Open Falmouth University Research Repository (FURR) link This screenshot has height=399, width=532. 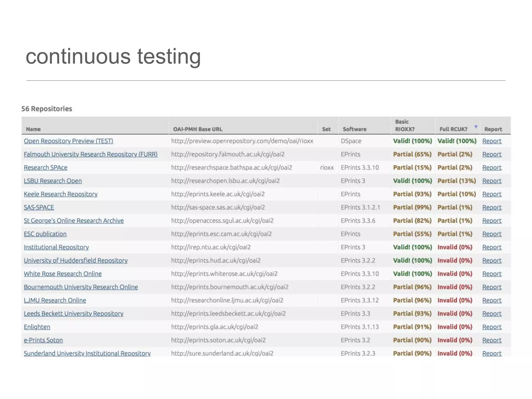(x=91, y=154)
